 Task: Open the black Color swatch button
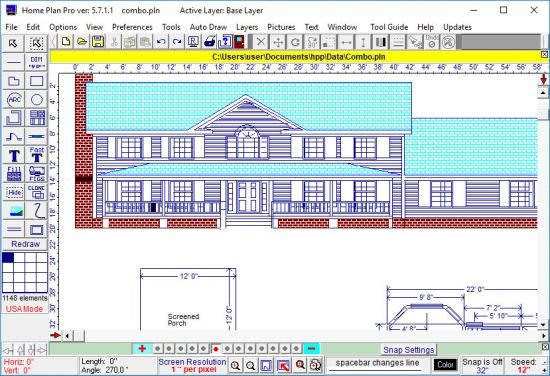pos(445,365)
